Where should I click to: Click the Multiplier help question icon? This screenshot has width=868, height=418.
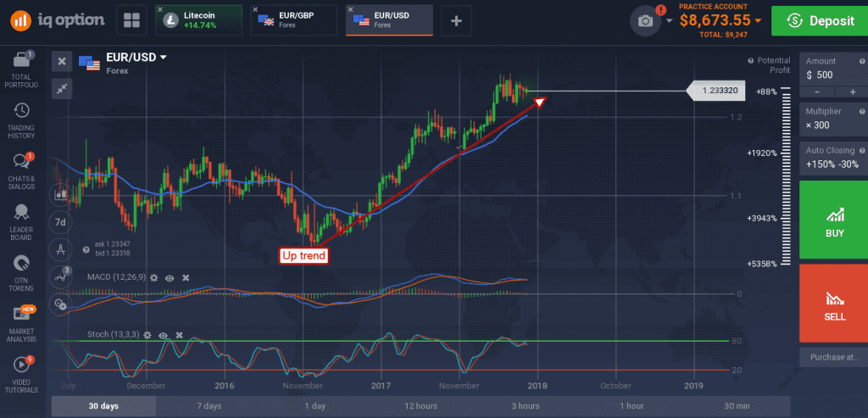point(862,111)
